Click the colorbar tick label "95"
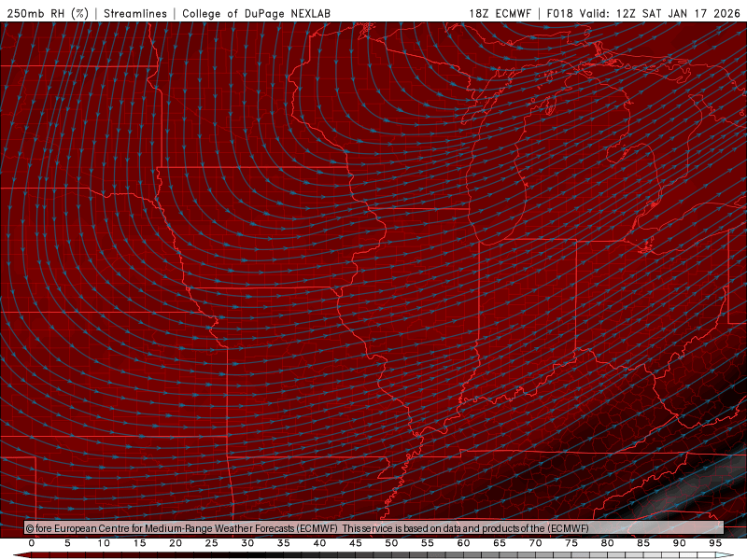The image size is (747, 560). coord(715,543)
